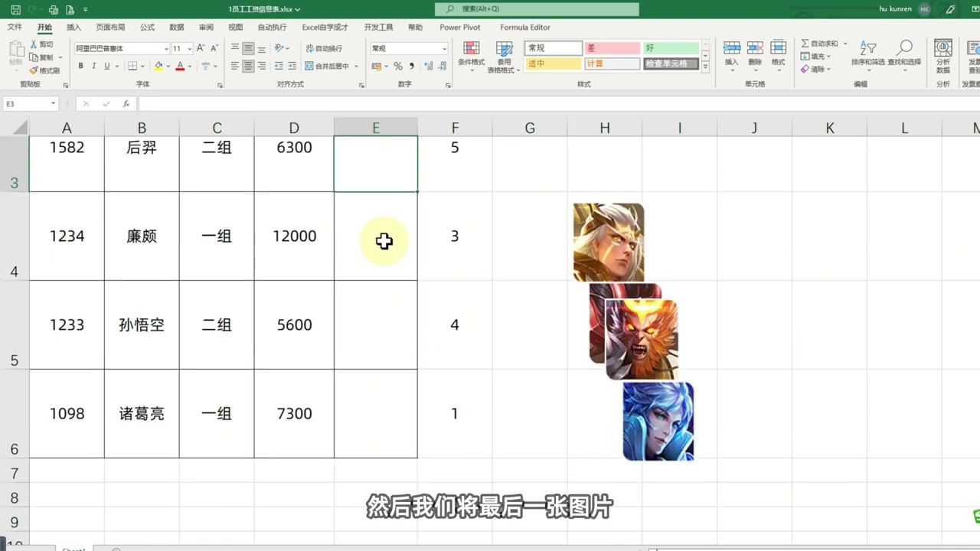Toggle align left
Screen dimensions: 980x551
click(x=235, y=67)
